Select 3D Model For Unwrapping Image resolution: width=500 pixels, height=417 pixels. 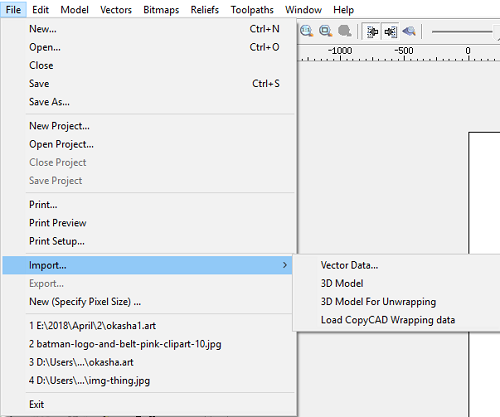397,302
